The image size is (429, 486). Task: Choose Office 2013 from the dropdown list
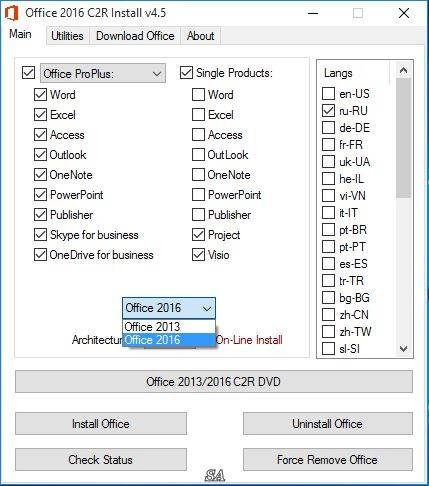[x=169, y=326]
